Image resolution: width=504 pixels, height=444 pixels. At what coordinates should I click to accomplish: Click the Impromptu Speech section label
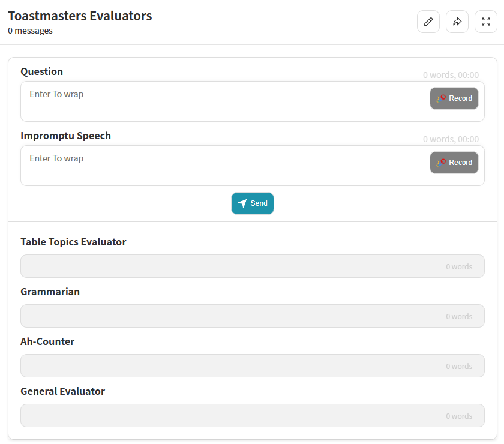66,136
